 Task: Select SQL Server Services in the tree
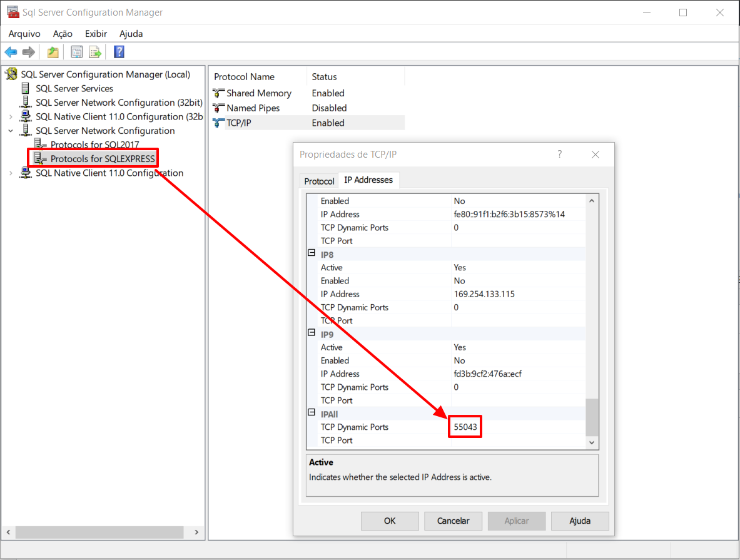74,88
